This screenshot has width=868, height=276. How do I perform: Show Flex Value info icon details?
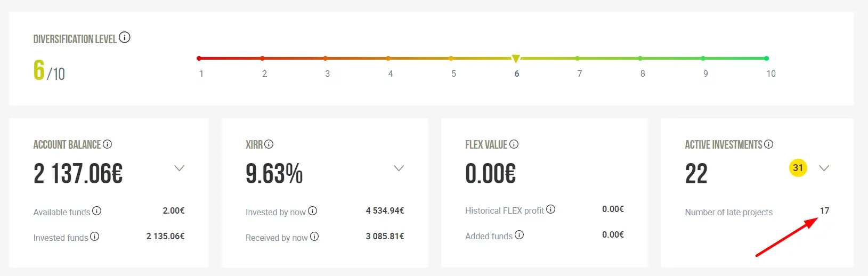point(514,144)
